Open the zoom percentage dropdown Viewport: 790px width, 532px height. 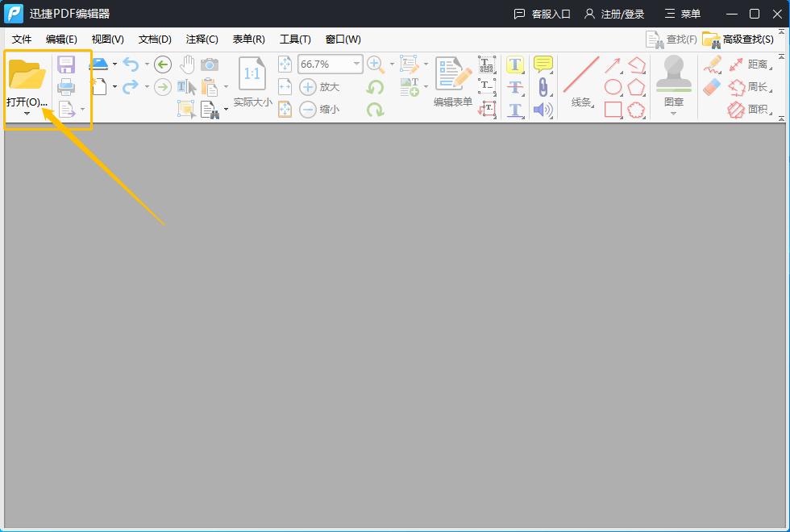point(355,64)
